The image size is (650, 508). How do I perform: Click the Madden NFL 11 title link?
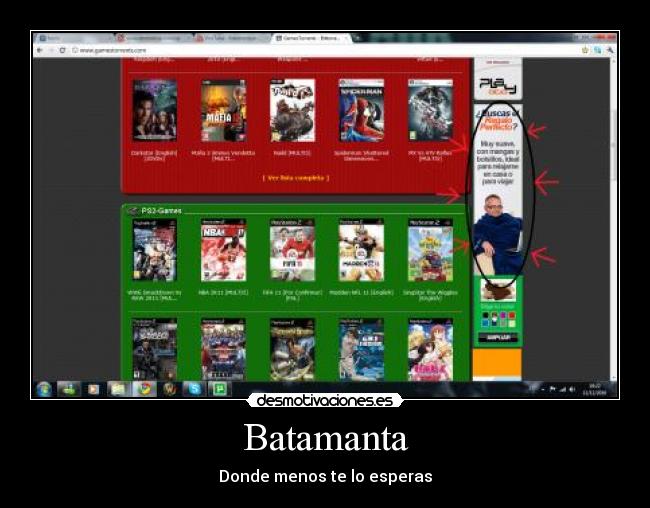pyautogui.click(x=361, y=292)
